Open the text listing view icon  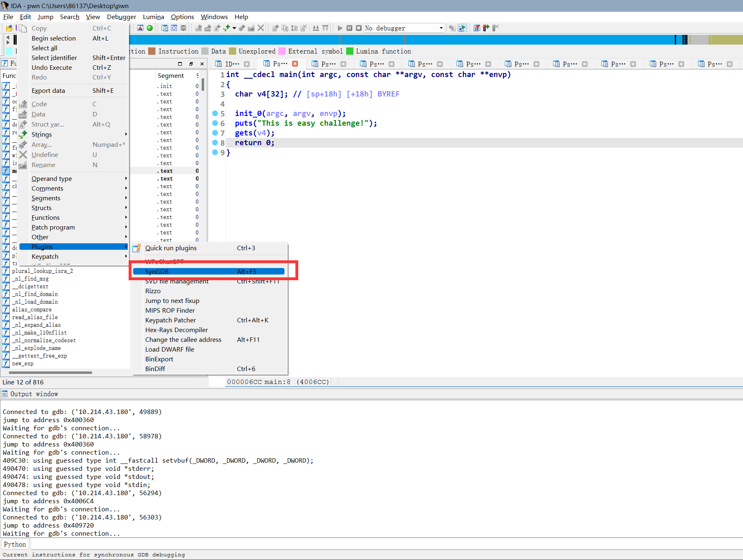click(x=165, y=28)
